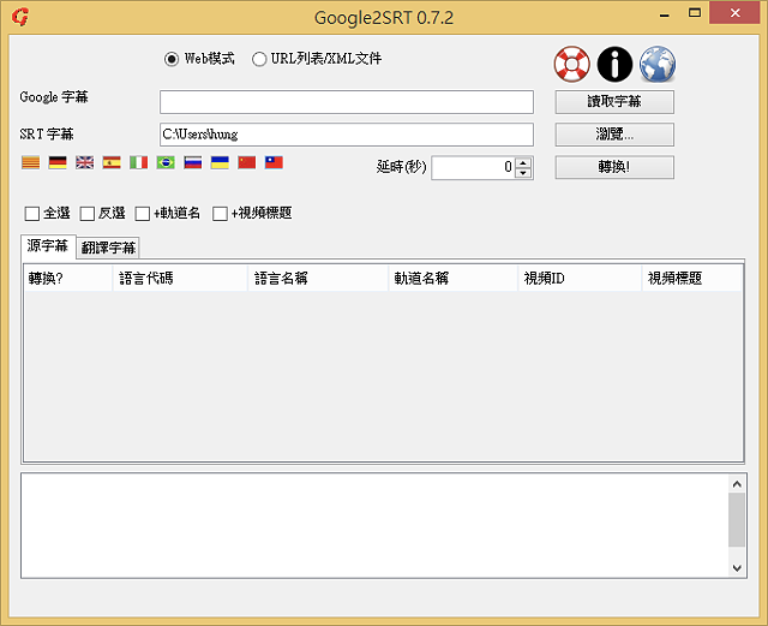Click the 語言名稱 column header

click(x=318, y=278)
